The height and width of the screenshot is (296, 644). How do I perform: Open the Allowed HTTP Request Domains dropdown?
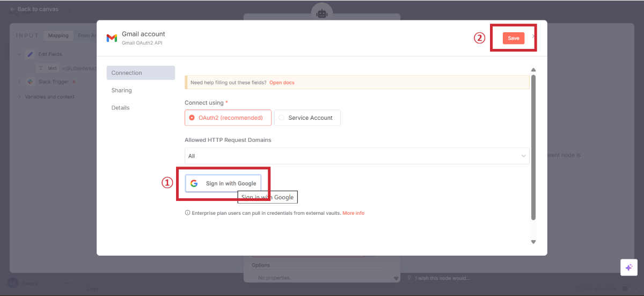[357, 156]
